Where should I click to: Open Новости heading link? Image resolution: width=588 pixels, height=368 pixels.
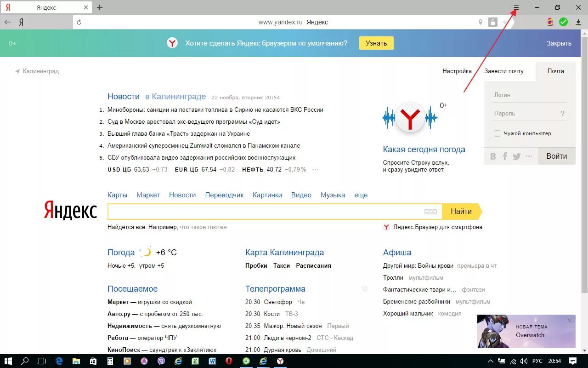124,97
